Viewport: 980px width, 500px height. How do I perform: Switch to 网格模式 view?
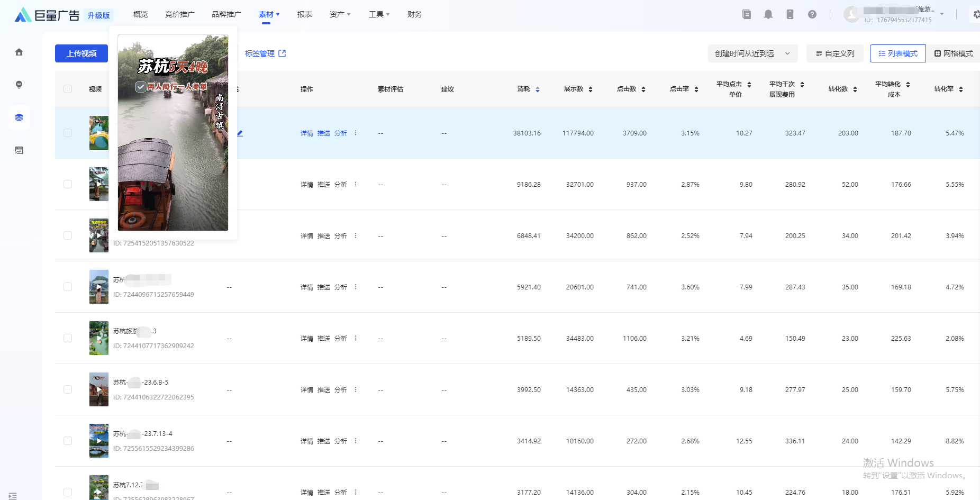click(954, 53)
